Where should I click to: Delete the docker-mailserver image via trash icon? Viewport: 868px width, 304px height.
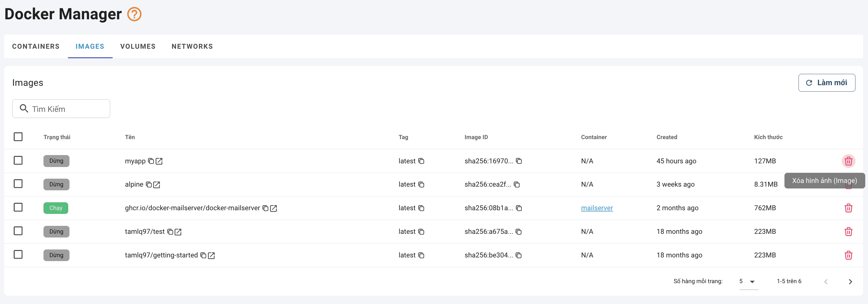coord(848,208)
